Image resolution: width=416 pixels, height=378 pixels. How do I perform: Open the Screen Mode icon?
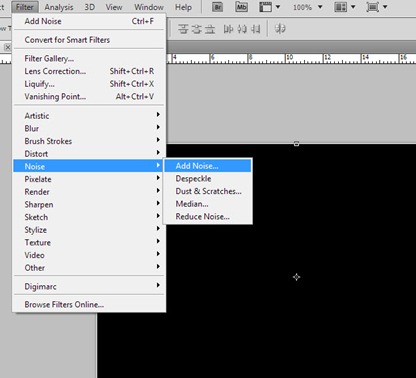coord(373,7)
